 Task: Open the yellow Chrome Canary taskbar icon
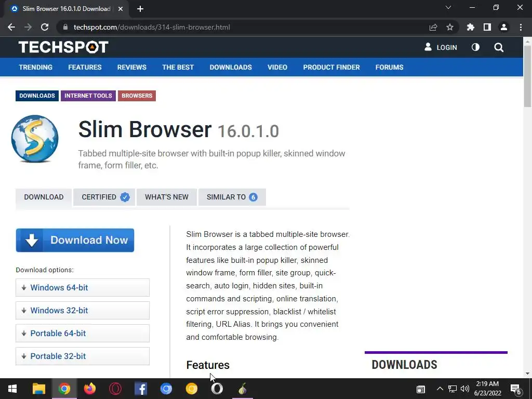tap(191, 389)
